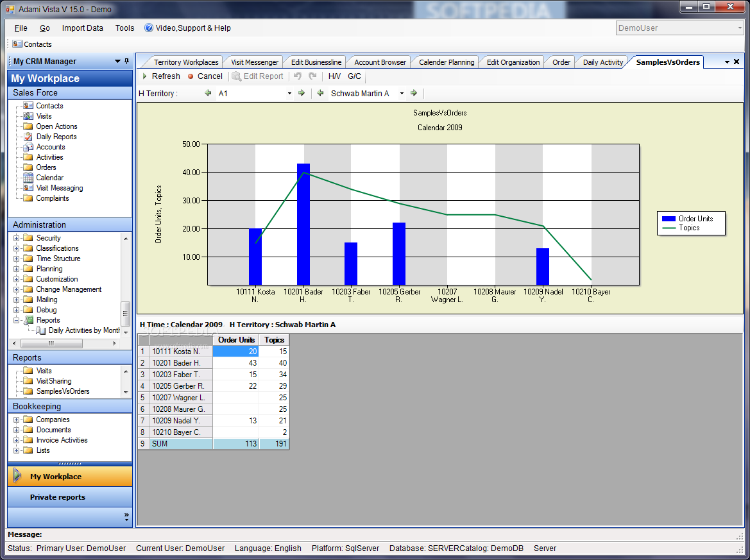Open the A1 territory dropdown
Image resolution: width=750 pixels, height=560 pixels.
click(289, 94)
